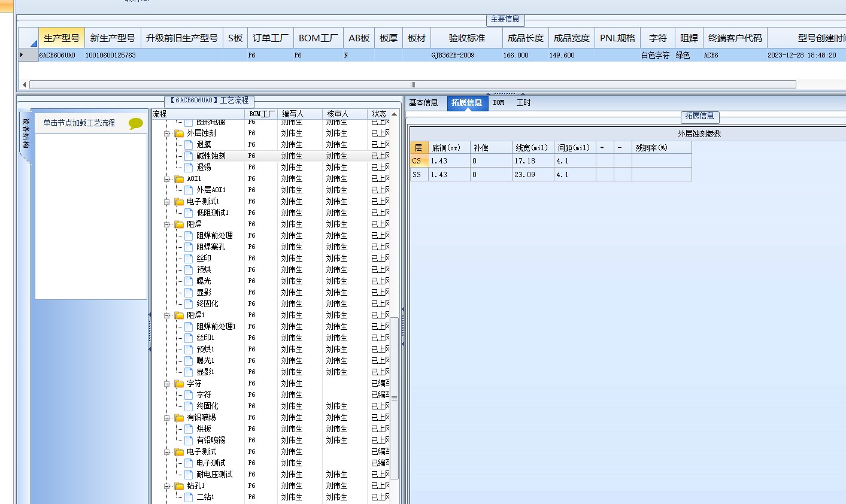
Task: Click the CS line width 17.18 cell
Action: tap(533, 161)
